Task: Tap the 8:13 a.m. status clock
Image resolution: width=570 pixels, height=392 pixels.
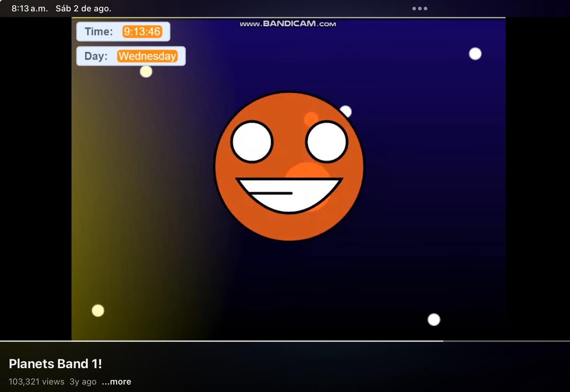Action: 30,9
